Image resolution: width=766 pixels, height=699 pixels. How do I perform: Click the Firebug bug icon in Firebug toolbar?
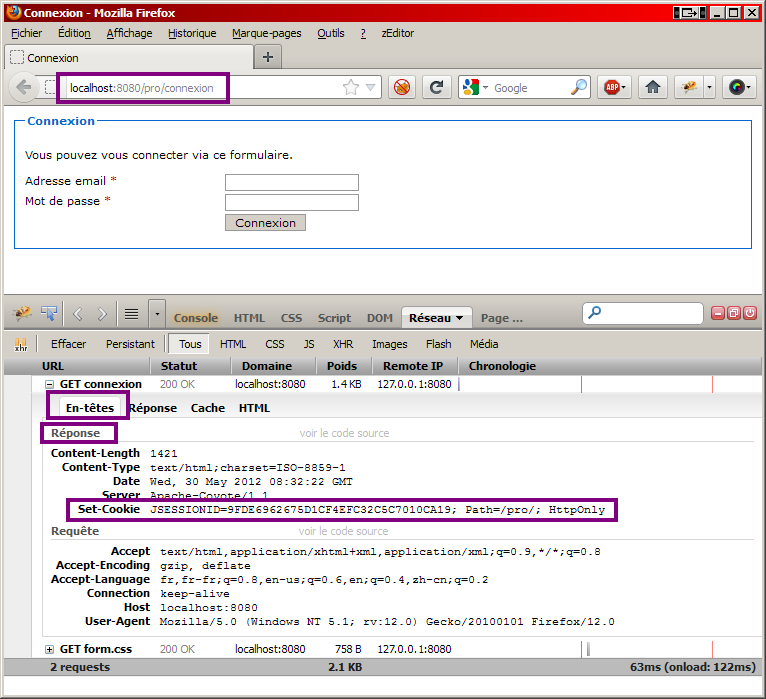[x=22, y=314]
